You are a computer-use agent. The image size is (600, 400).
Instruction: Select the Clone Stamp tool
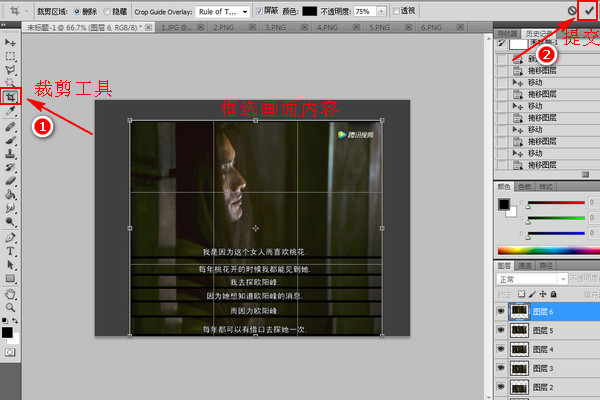[10, 154]
